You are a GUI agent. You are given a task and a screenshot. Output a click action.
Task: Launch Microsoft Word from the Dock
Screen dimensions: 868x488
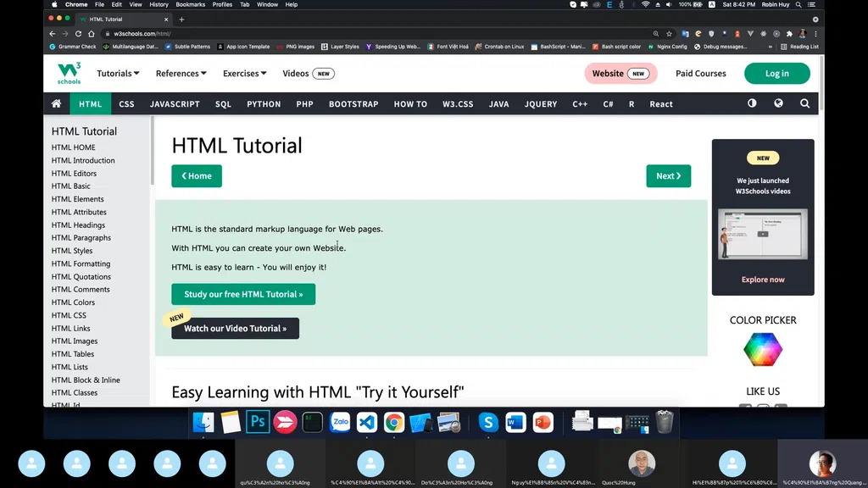(515, 422)
